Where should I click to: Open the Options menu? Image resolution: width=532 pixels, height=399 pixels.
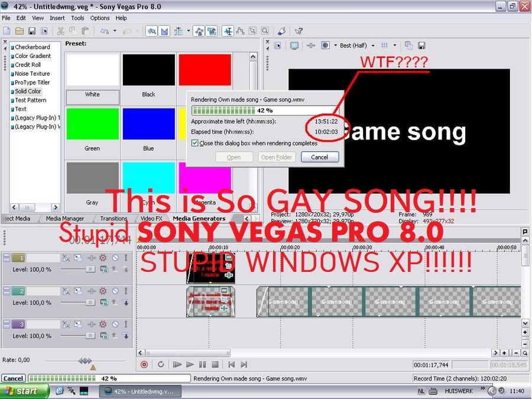coord(100,18)
